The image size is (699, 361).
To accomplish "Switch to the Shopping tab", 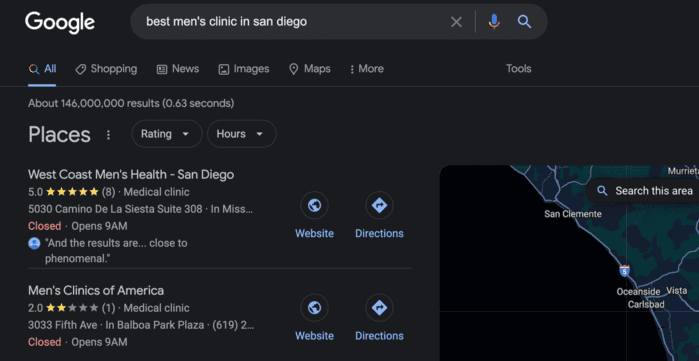I will [x=106, y=69].
